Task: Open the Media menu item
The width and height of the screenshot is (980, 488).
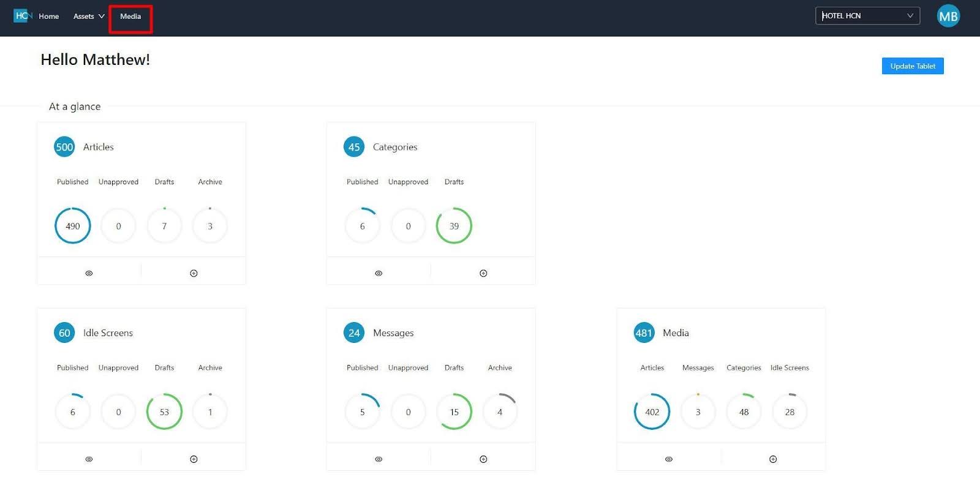Action: 130,17
